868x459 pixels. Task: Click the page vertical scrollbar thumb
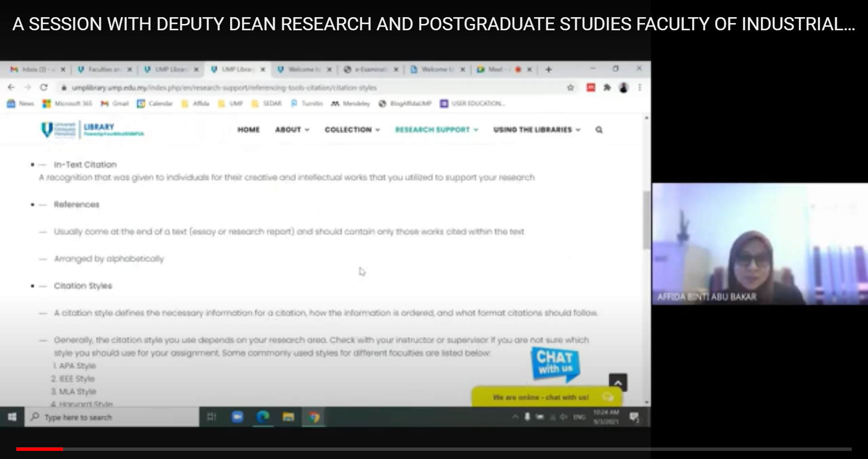coord(646,220)
